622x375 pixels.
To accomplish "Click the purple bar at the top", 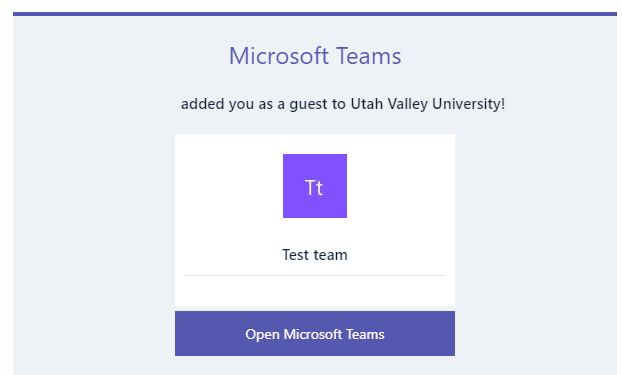I will (315, 14).
